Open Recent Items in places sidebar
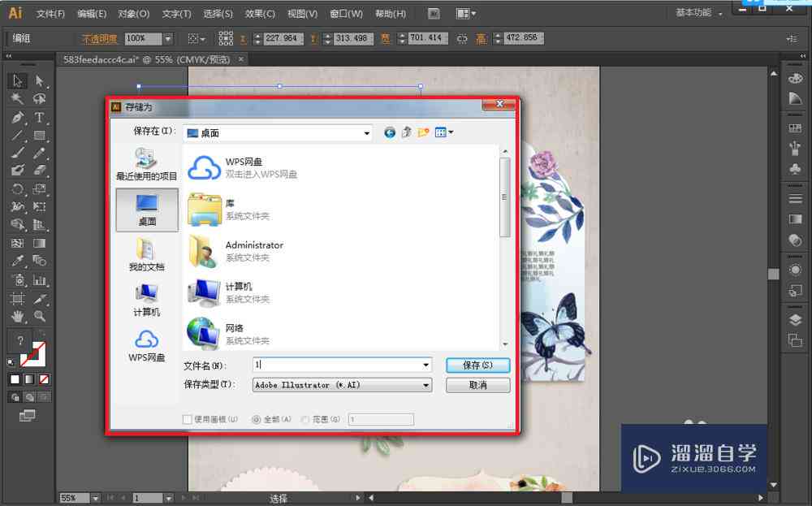Image resolution: width=812 pixels, height=506 pixels. tap(146, 164)
